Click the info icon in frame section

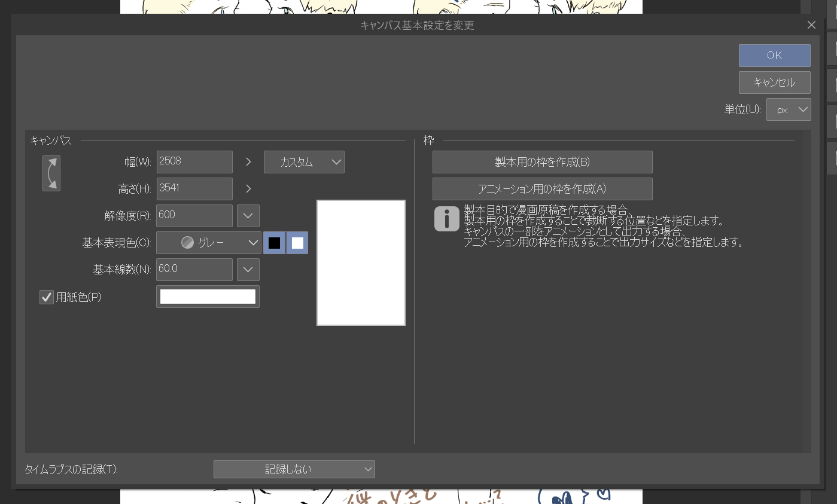446,218
